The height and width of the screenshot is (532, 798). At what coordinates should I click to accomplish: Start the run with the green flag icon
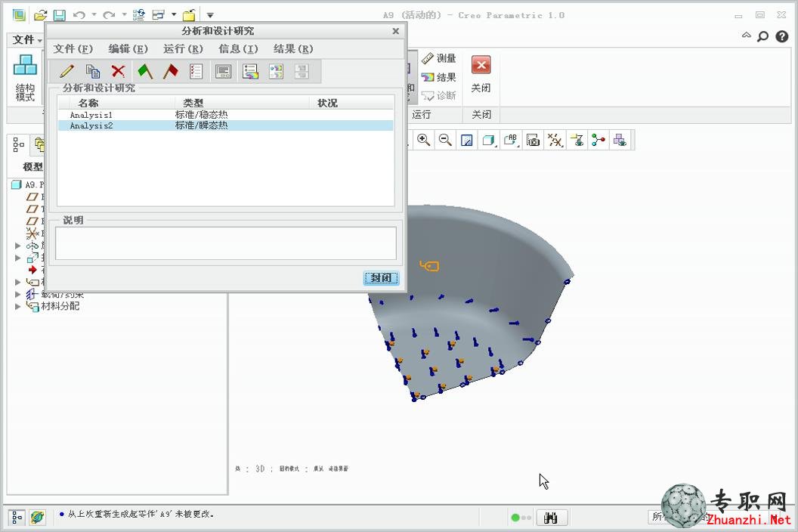coord(145,71)
